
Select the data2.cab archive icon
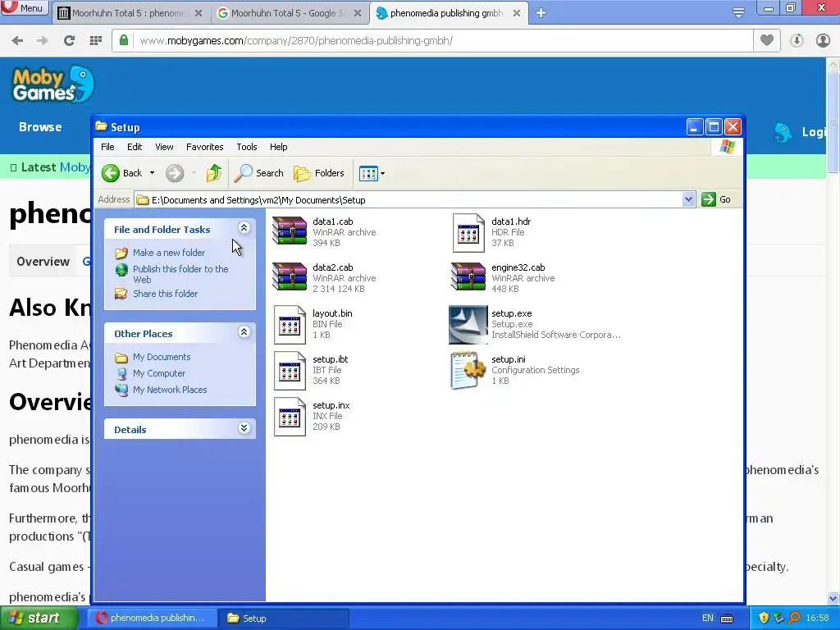click(x=290, y=277)
